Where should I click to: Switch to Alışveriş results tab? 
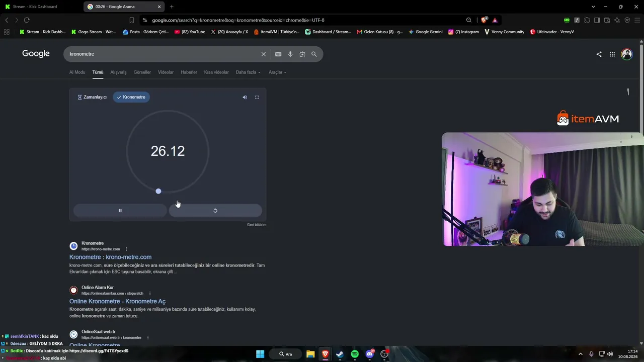[x=119, y=72]
